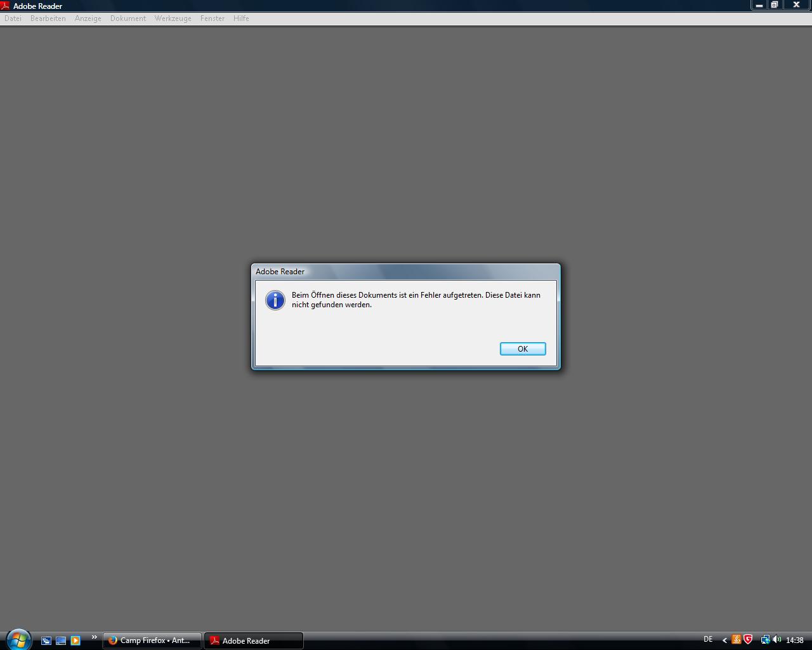The image size is (812, 650).
Task: Open the Windows Start menu orb
Action: [x=18, y=639]
